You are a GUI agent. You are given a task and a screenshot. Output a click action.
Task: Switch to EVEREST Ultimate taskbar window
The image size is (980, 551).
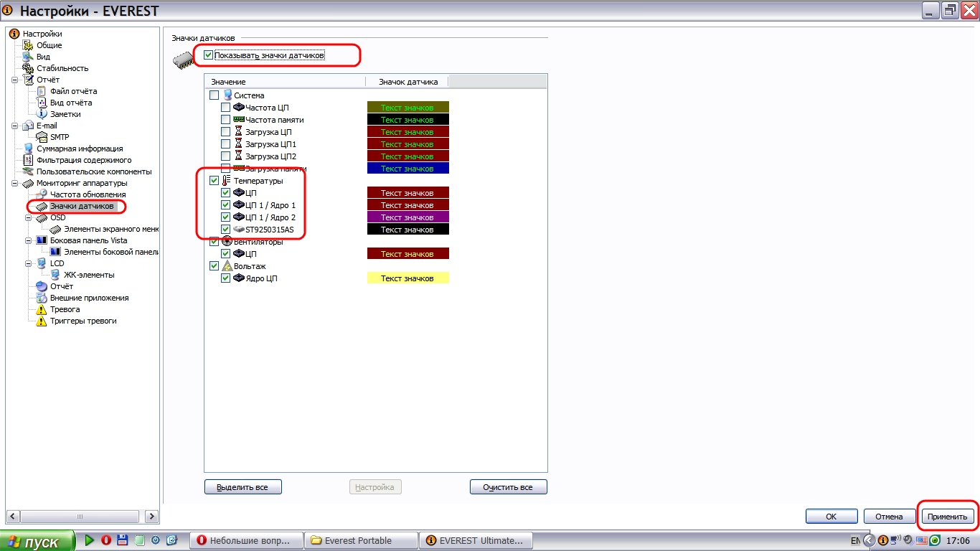click(x=476, y=540)
